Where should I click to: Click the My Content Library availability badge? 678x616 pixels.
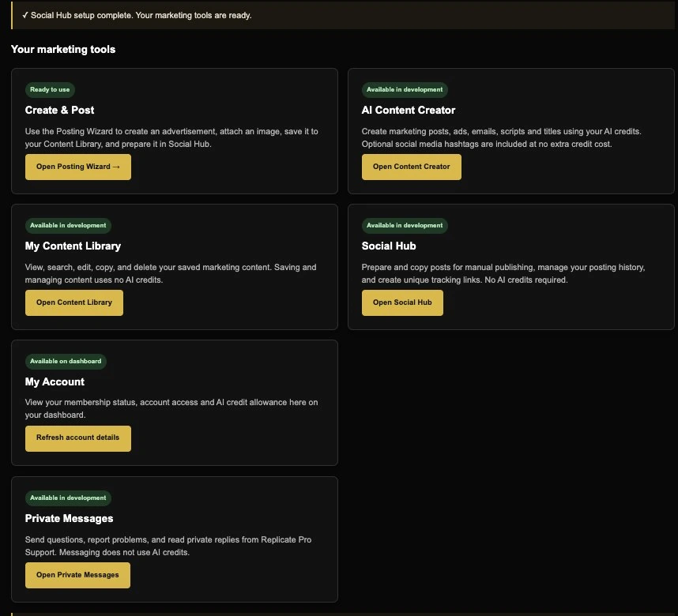68,226
